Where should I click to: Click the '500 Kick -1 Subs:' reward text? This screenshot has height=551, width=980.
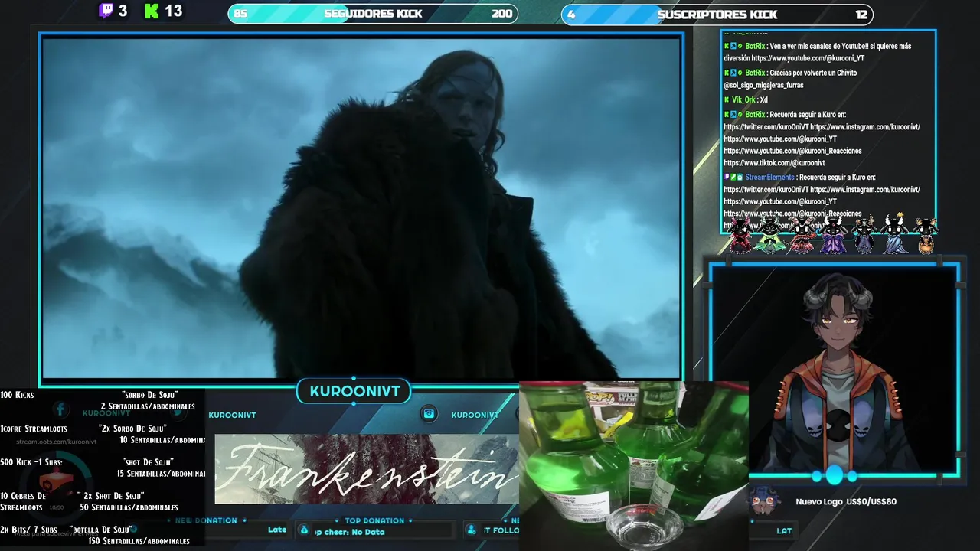pos(31,462)
